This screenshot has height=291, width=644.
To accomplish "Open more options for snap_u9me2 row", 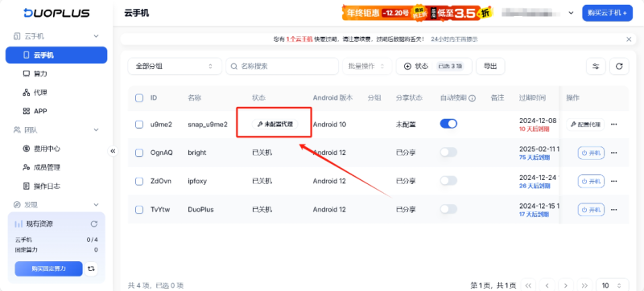I will [614, 124].
